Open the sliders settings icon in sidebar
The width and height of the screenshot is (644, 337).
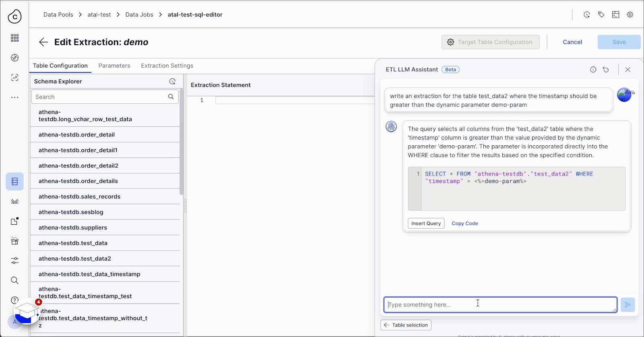pyautogui.click(x=14, y=261)
